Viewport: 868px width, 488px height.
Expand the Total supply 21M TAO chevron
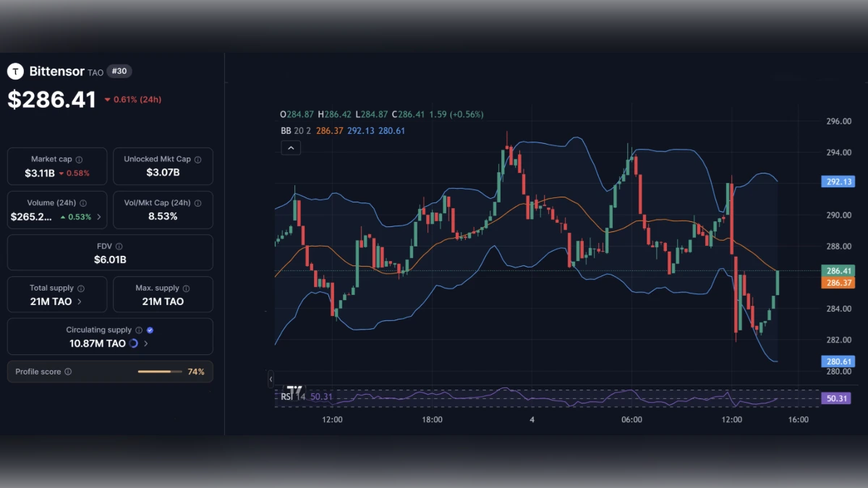pos(80,301)
